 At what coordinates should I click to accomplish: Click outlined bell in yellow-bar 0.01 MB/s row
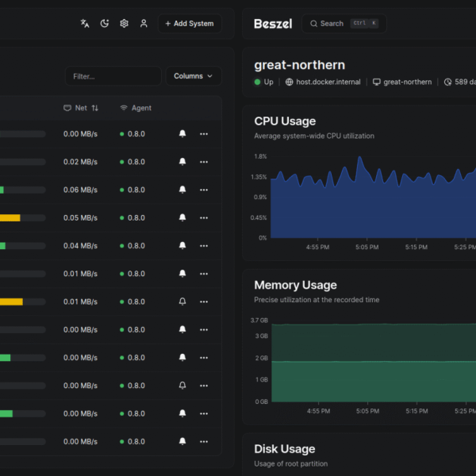pyautogui.click(x=182, y=301)
